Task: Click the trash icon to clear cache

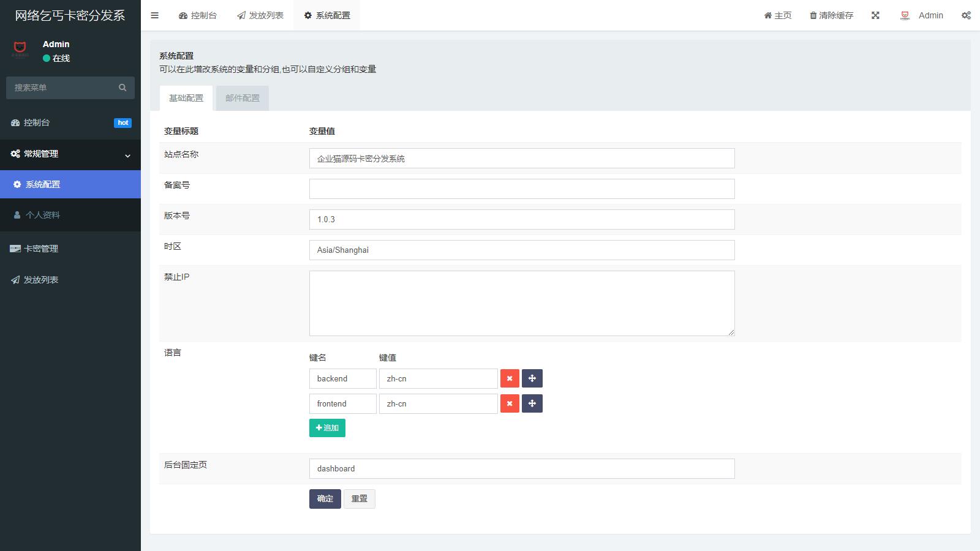Action: 813,15
